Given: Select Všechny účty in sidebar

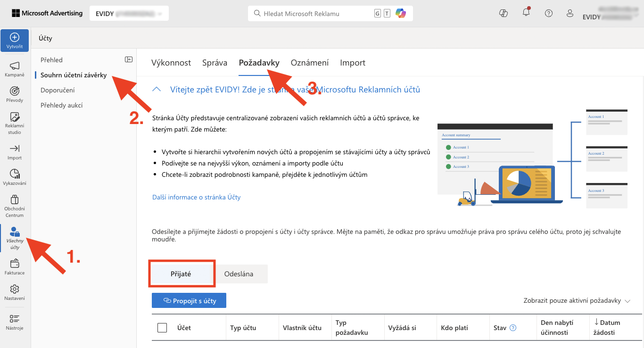Looking at the screenshot, I should (15, 238).
